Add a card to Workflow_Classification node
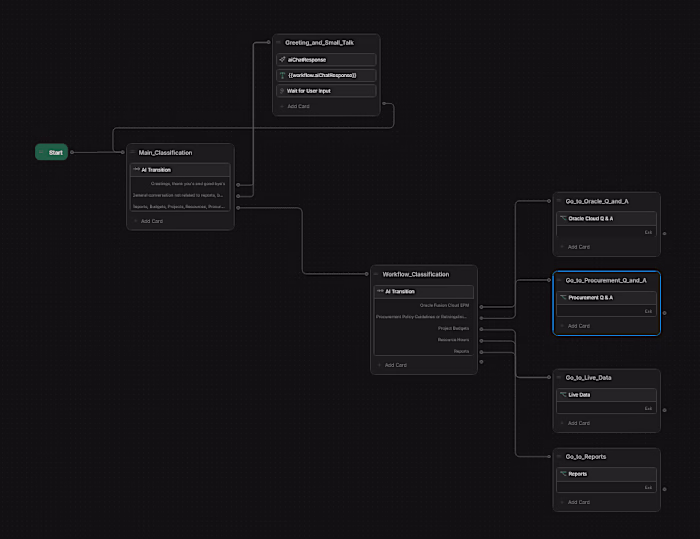Viewport: 700px width, 539px height. click(x=392, y=365)
